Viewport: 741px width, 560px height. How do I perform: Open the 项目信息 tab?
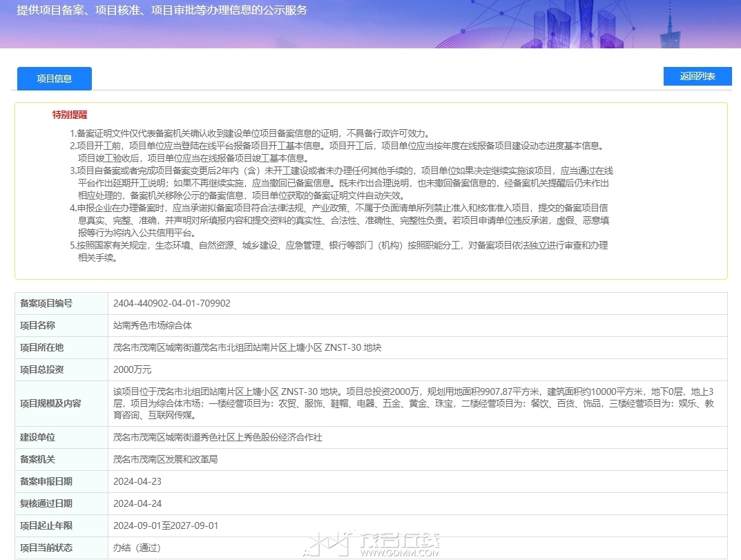tap(55, 79)
